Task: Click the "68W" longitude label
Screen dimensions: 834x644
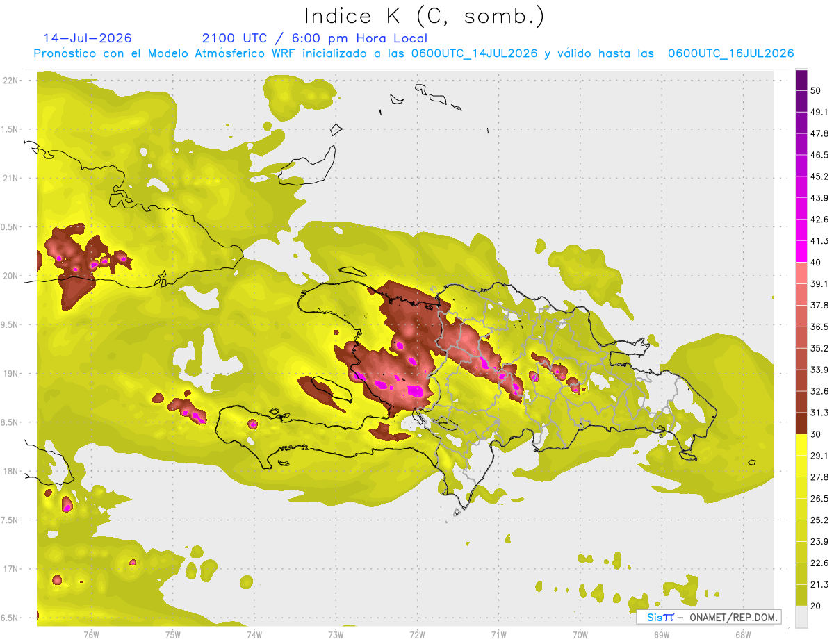Action: (x=743, y=635)
